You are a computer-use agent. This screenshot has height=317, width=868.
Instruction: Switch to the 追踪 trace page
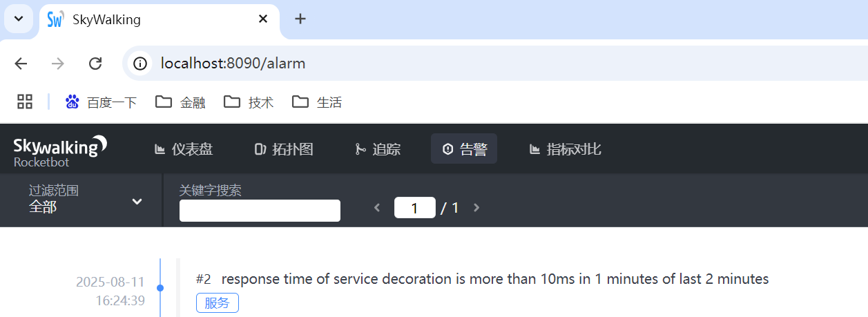378,149
